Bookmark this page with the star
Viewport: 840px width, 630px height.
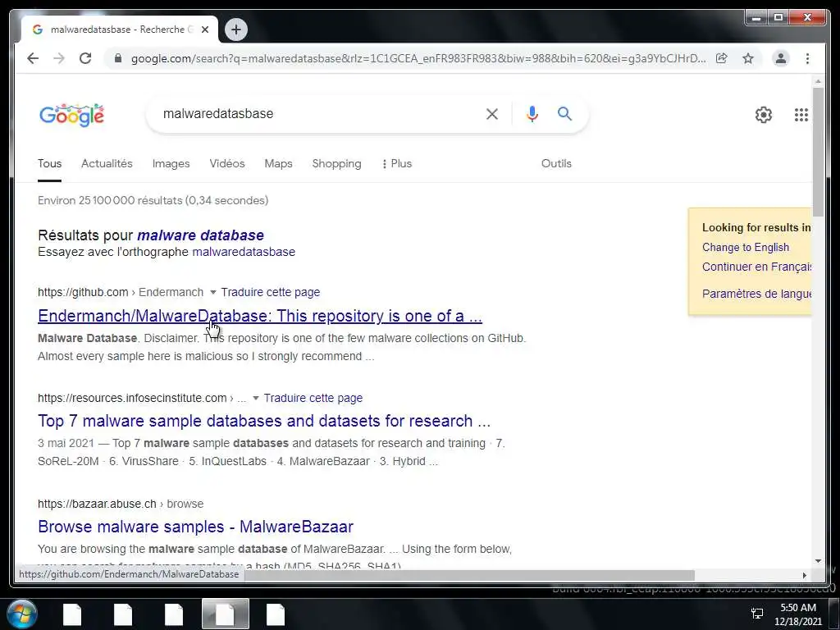(748, 58)
